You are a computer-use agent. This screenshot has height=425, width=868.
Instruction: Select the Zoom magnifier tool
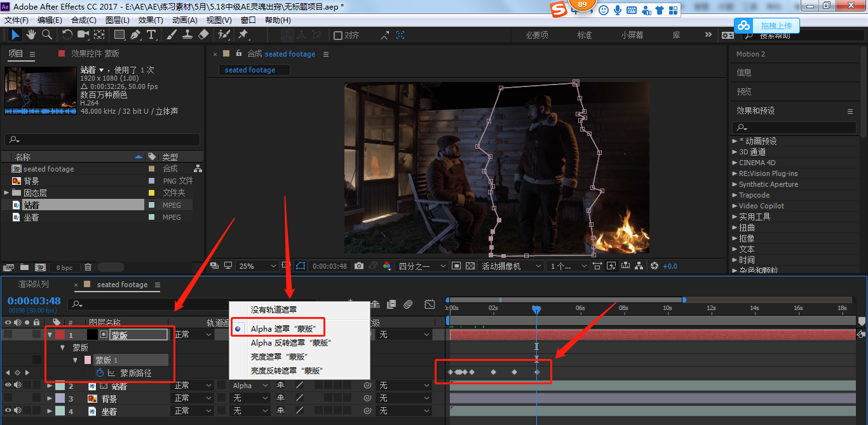[x=46, y=34]
